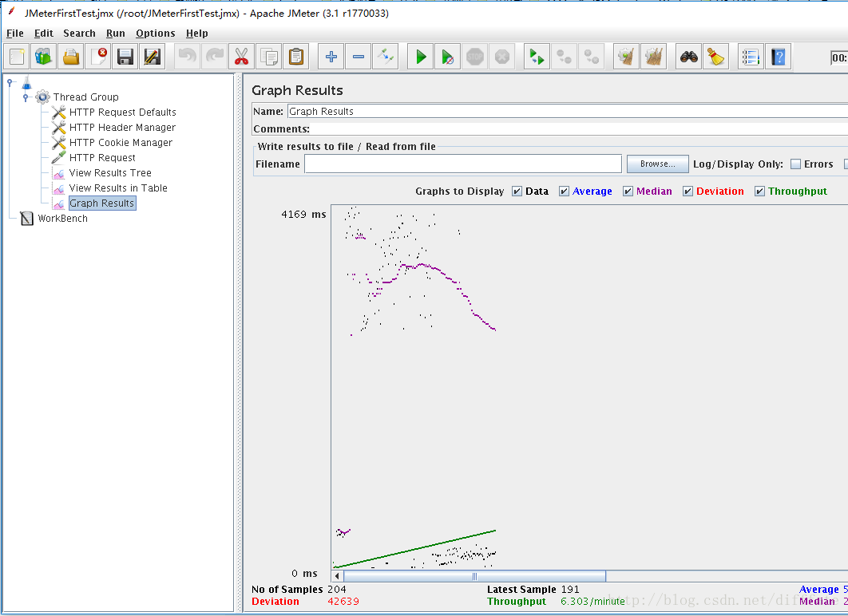Click the Stop test icon

click(475, 57)
